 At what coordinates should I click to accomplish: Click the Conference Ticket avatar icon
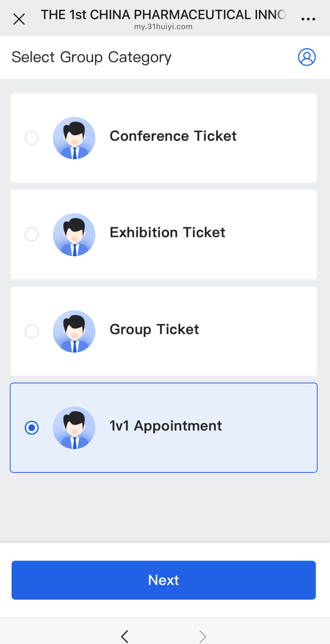point(74,138)
